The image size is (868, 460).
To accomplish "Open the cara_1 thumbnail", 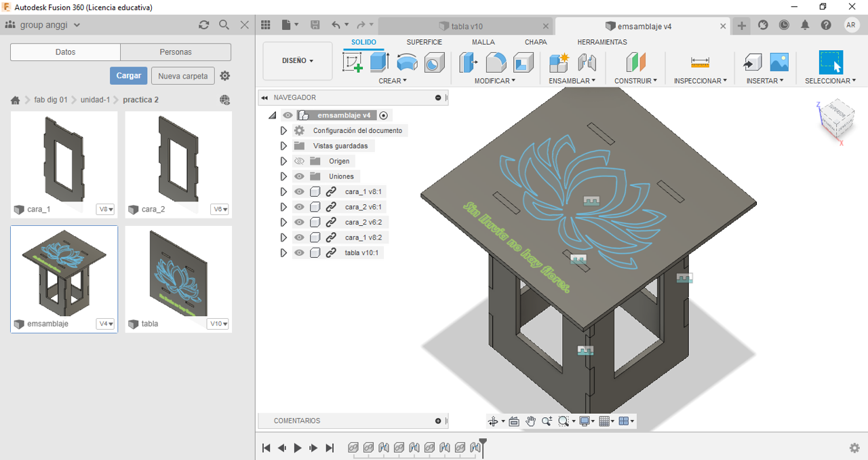I will (64, 157).
